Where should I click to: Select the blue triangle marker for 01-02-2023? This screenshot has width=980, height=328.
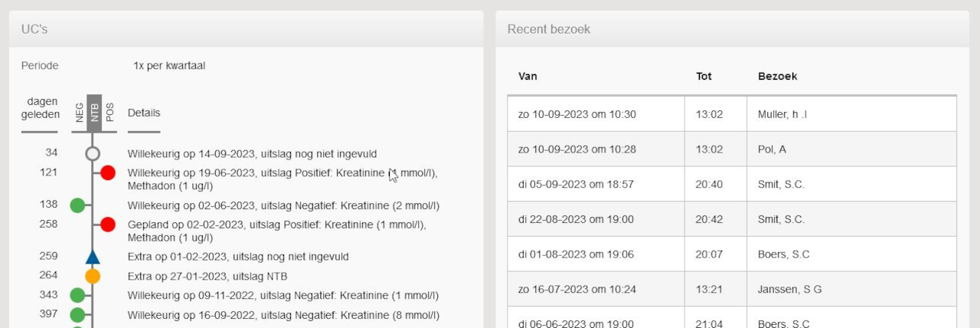click(x=93, y=257)
